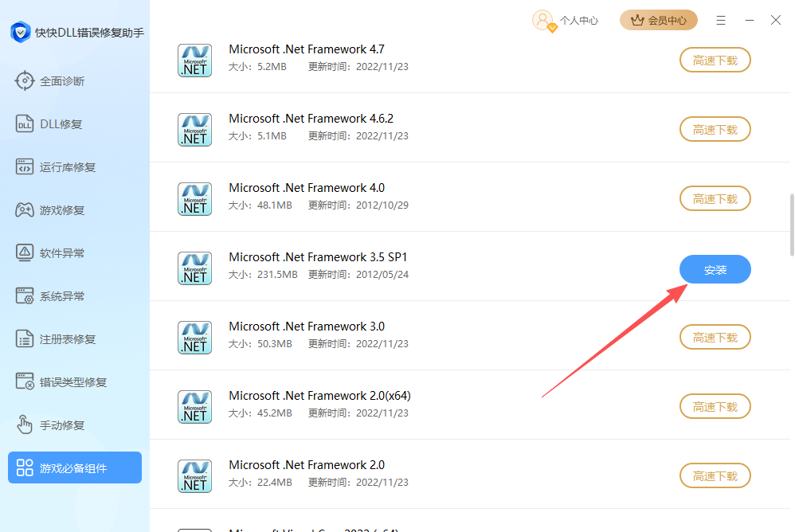Click the 游戏修复 gamepad icon

(25, 210)
